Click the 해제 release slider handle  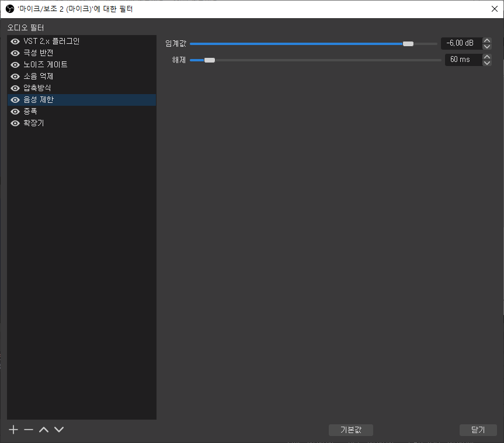[210, 60]
